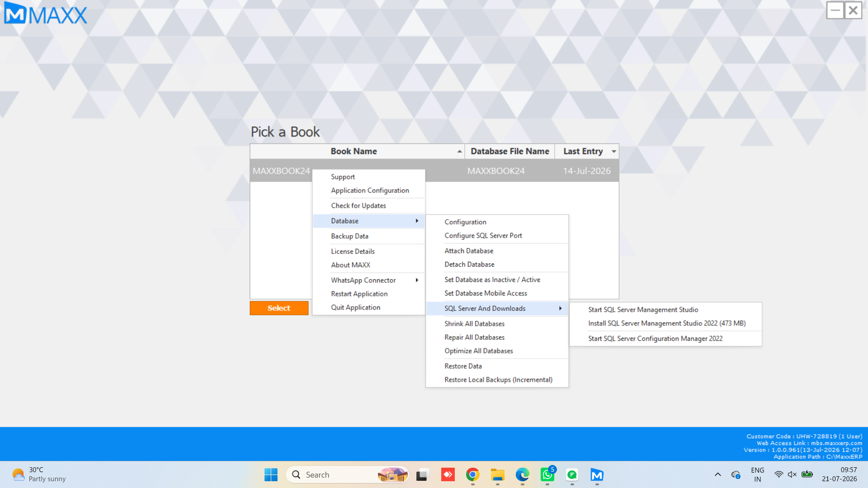Minimize the MAXX window

pos(835,10)
